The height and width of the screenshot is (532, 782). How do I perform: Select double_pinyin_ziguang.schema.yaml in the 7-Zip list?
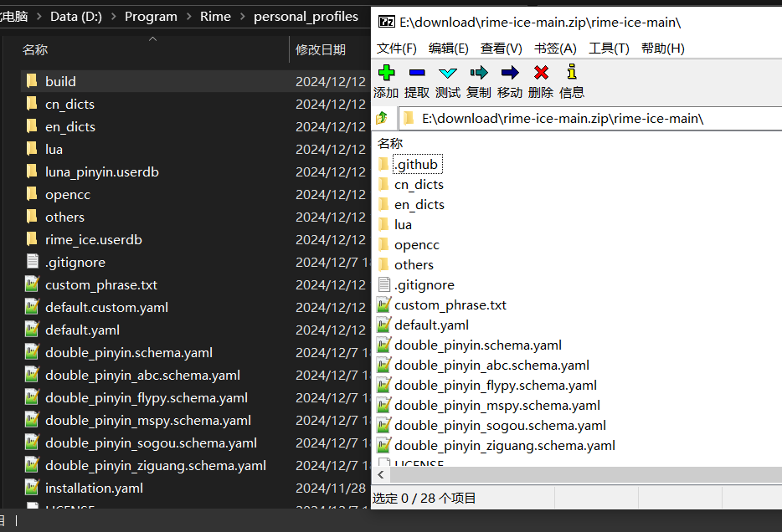(505, 446)
